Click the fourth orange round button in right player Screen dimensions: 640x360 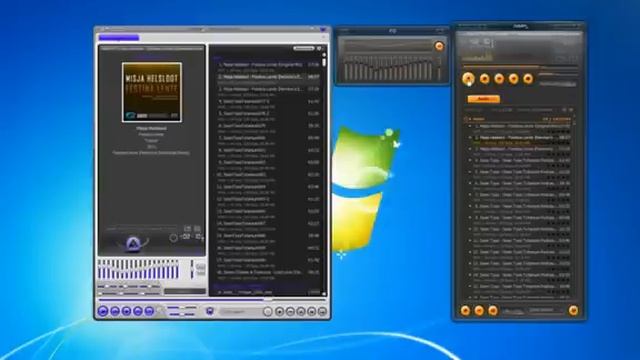513,79
